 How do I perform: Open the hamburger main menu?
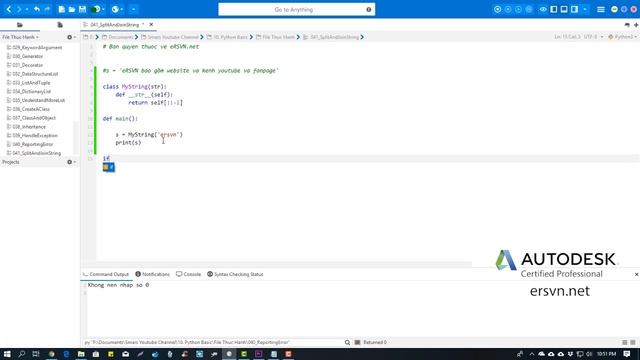[600, 9]
